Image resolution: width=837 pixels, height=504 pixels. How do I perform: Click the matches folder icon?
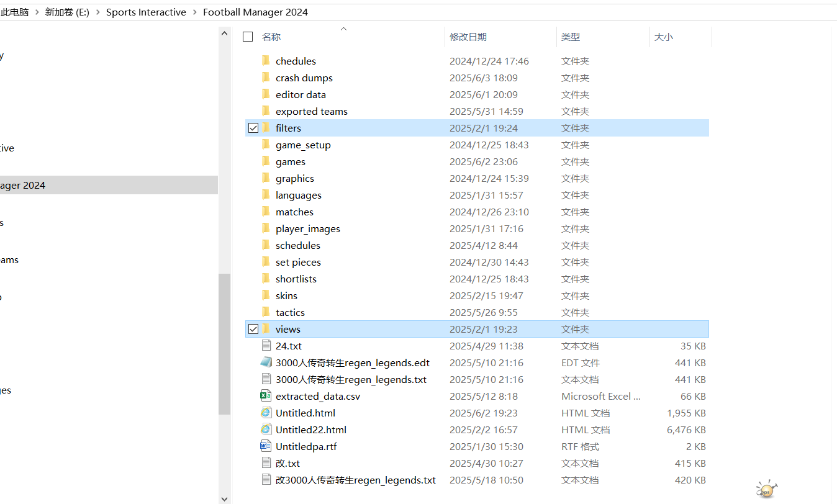point(266,212)
